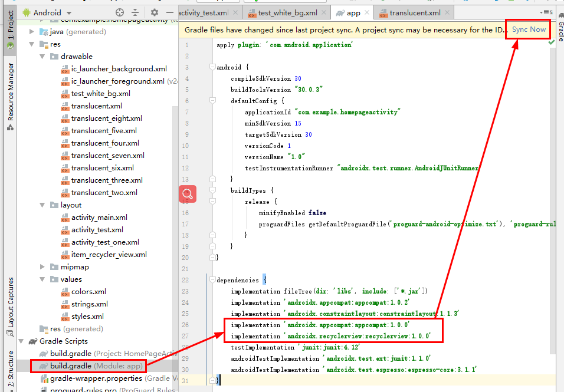The width and height of the screenshot is (564, 392).
Task: Close the app tab
Action: click(x=367, y=12)
